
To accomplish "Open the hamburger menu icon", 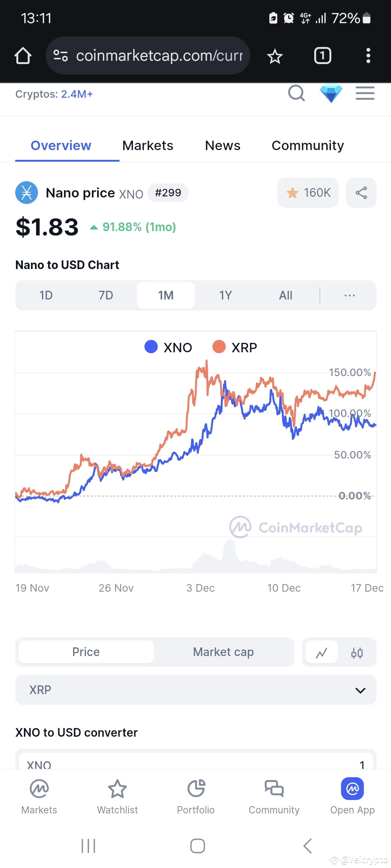I will 365,93.
